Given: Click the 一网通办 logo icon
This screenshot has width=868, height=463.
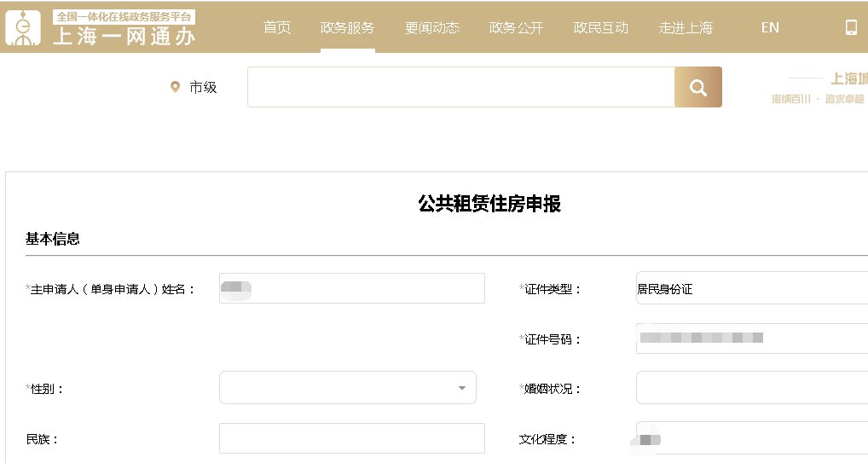Looking at the screenshot, I should (x=24, y=27).
